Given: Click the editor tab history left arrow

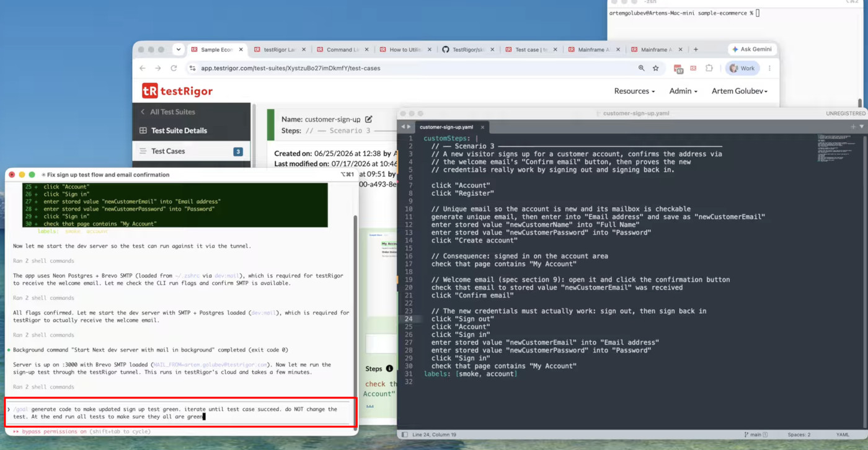Looking at the screenshot, I should tap(402, 126).
